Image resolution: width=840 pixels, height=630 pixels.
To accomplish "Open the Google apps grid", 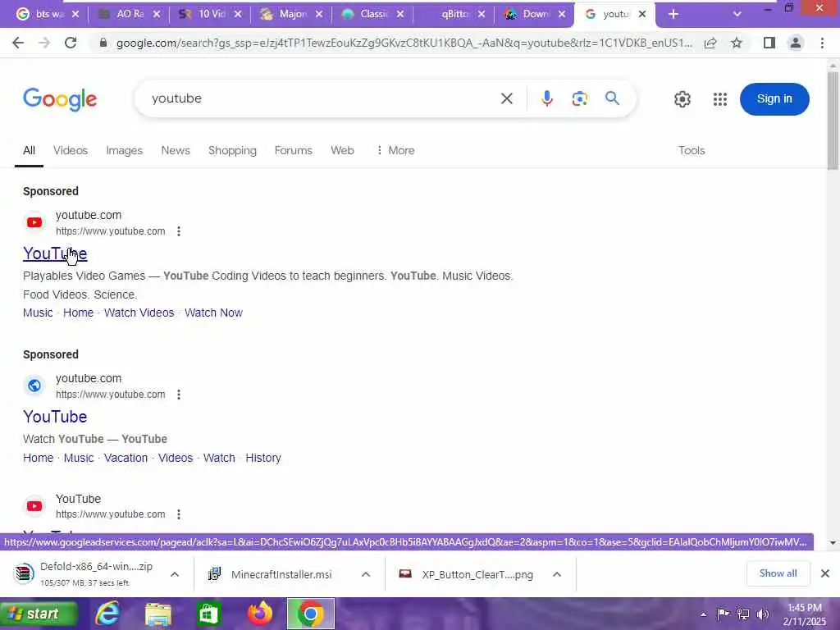I will point(720,99).
